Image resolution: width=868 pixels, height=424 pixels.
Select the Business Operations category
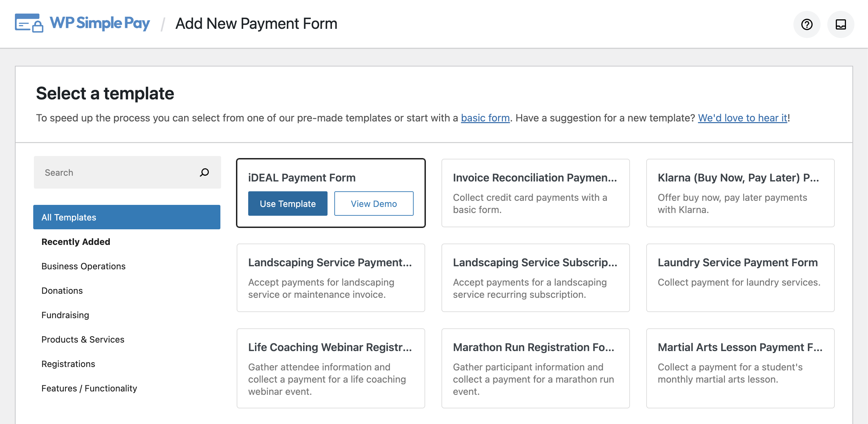83,266
